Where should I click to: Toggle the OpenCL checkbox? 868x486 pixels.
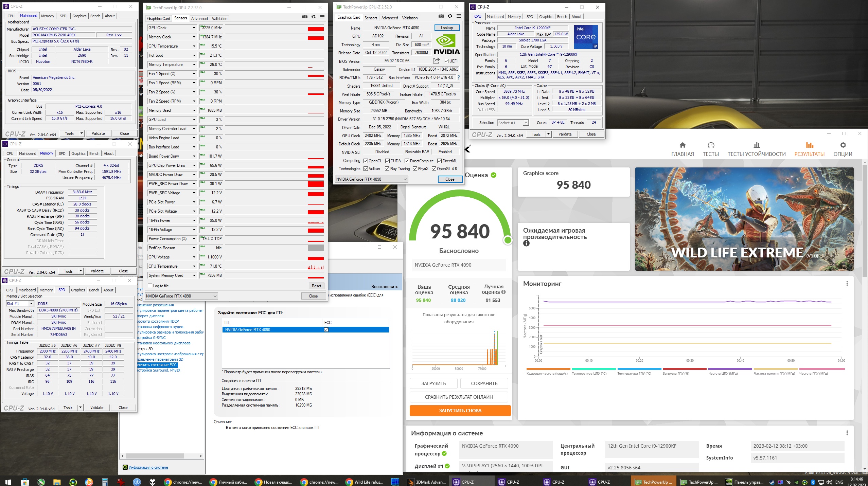[366, 161]
